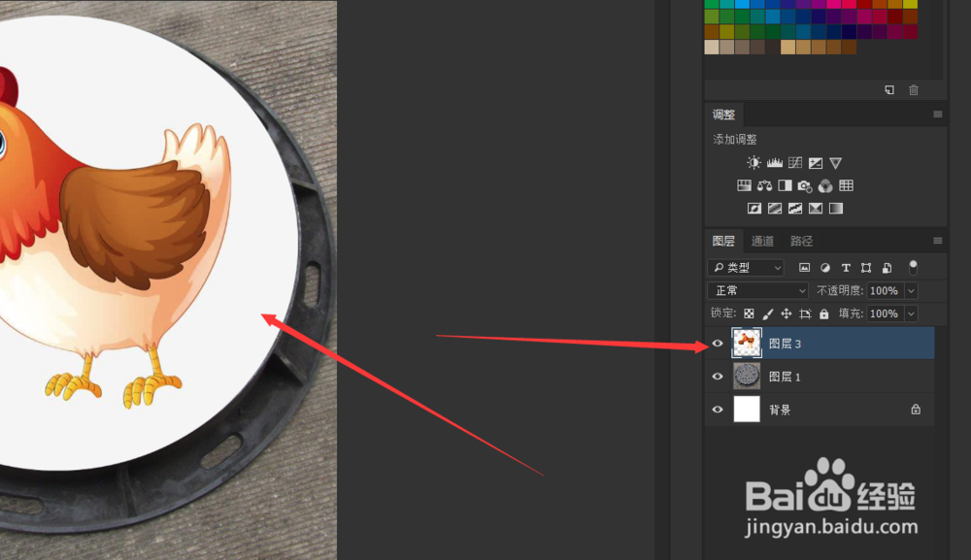The height and width of the screenshot is (560, 971).
Task: Lock layer position (move arrows icon)
Action: (786, 313)
